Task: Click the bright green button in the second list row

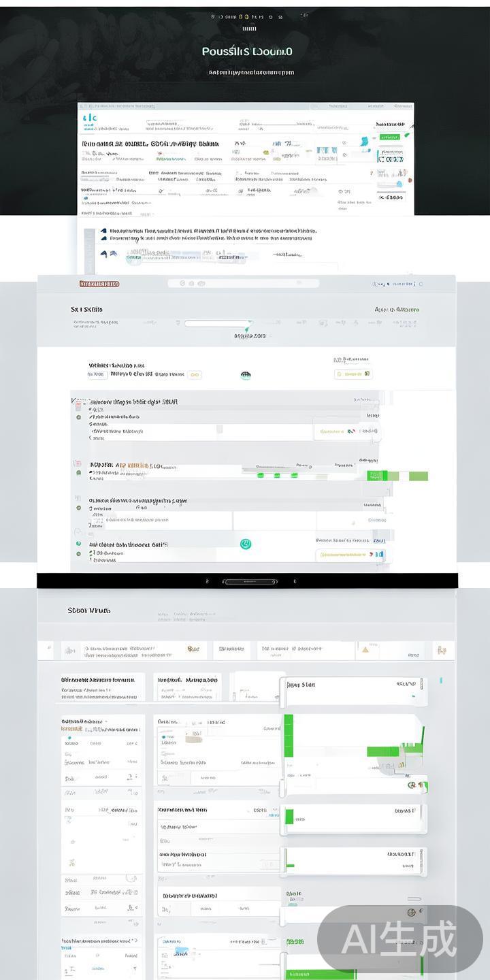Action: [374, 476]
